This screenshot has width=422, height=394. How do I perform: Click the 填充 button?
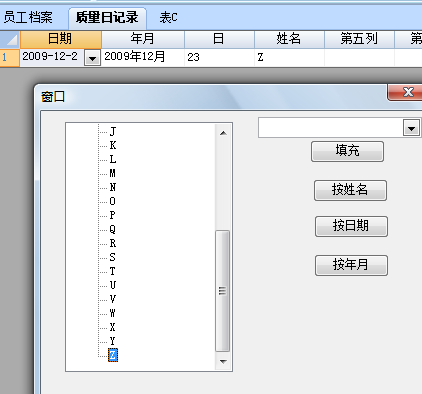347,151
